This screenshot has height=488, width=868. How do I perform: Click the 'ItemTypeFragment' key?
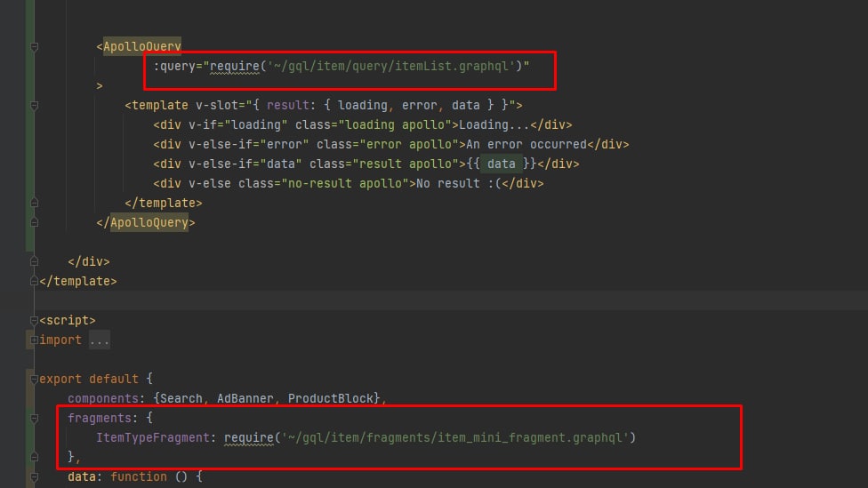(x=153, y=437)
